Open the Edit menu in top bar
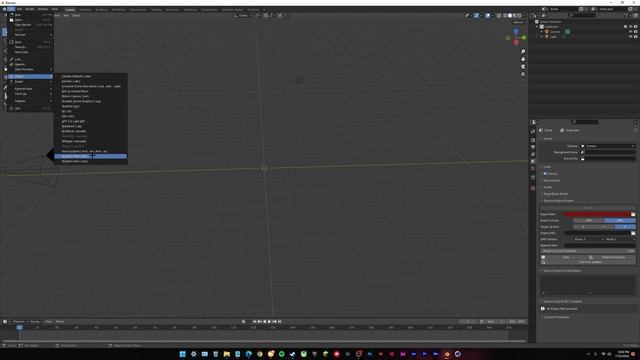This screenshot has height=360, width=640. pos(19,9)
